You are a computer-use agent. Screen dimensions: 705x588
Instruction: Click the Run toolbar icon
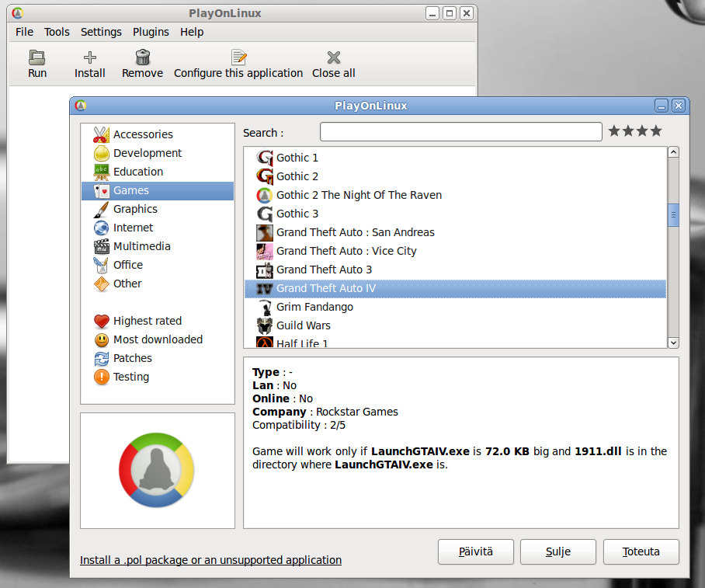point(36,57)
